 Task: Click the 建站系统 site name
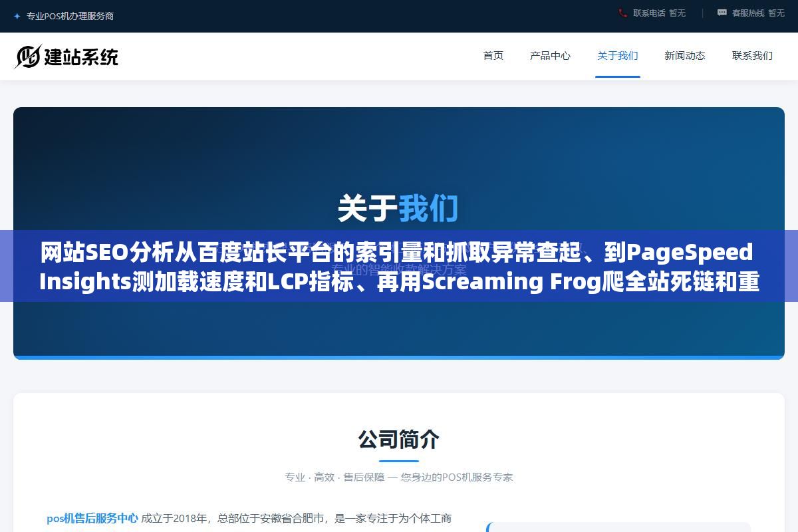(x=81, y=57)
